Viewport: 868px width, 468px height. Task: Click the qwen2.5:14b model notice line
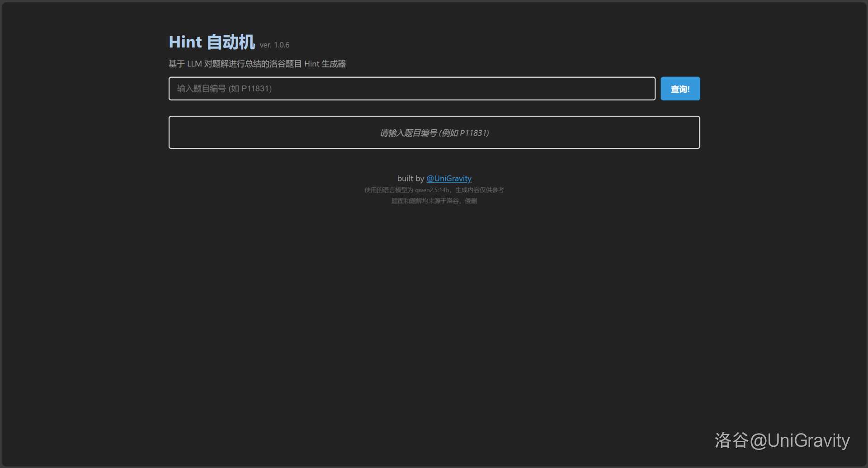(x=434, y=190)
